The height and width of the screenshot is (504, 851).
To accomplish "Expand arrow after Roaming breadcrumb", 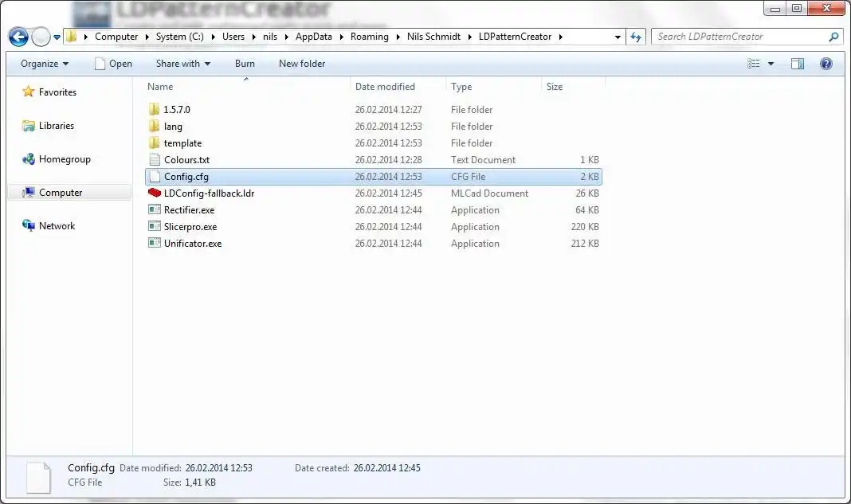I will coord(398,37).
